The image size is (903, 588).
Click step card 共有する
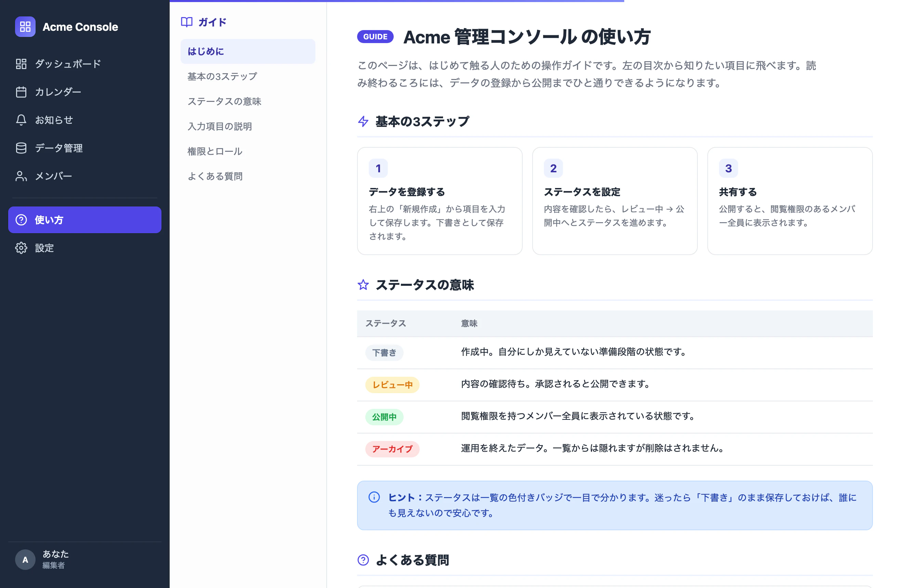coord(790,201)
